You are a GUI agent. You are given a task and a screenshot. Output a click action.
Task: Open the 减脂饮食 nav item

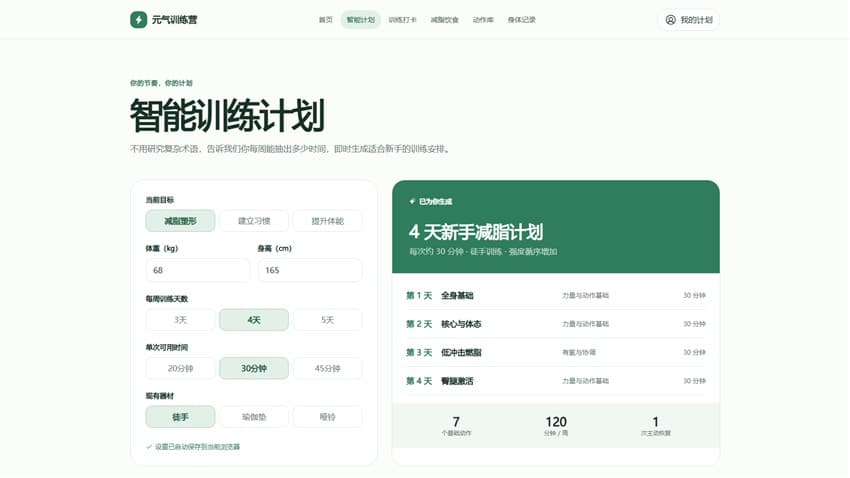click(x=445, y=20)
